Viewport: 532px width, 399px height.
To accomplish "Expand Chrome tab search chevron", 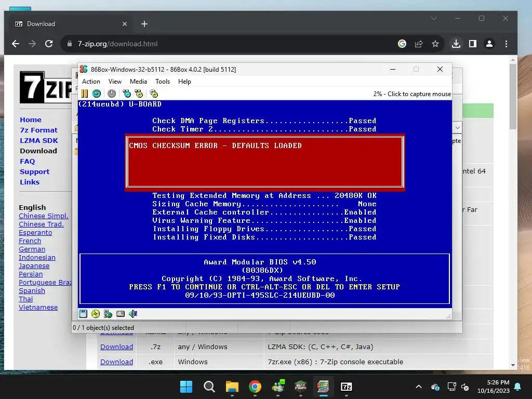I will [x=434, y=18].
